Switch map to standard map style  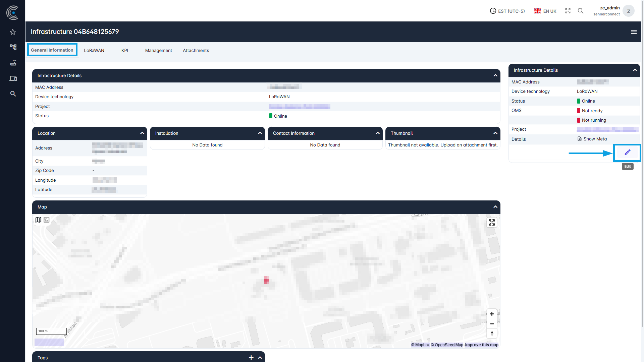pyautogui.click(x=38, y=220)
